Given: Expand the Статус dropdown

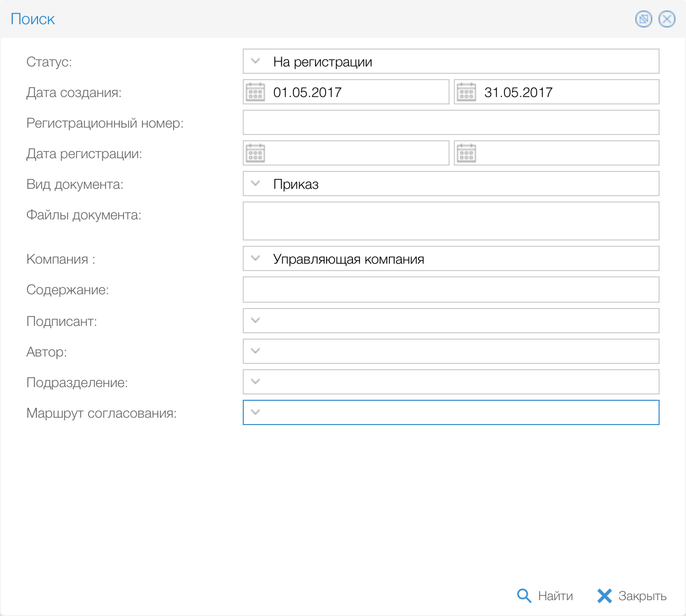Looking at the screenshot, I should click(256, 62).
